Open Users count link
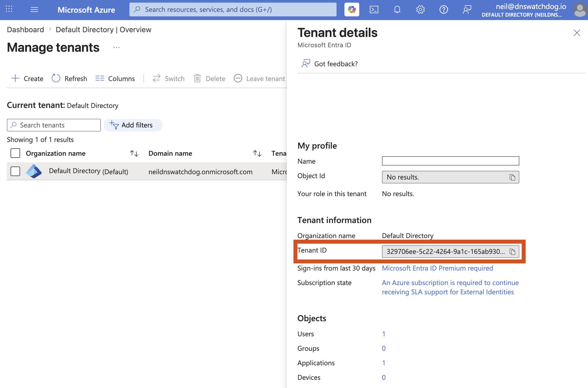 coord(384,334)
